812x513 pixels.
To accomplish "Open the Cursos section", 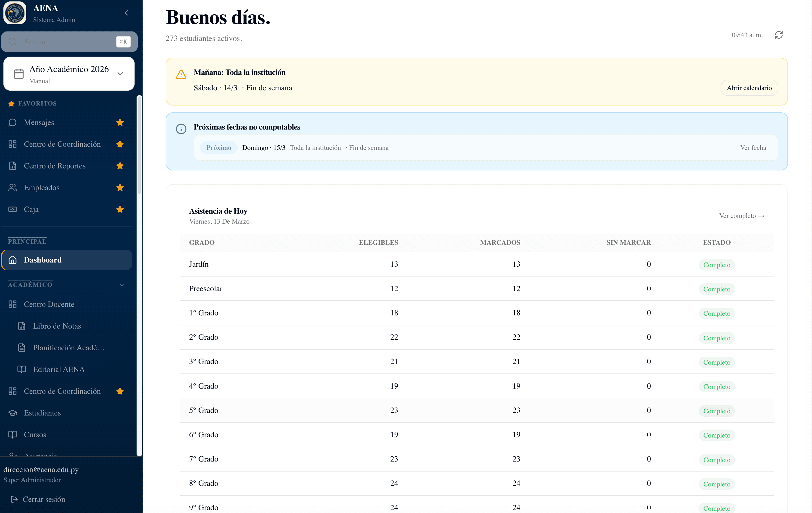I will 35,435.
